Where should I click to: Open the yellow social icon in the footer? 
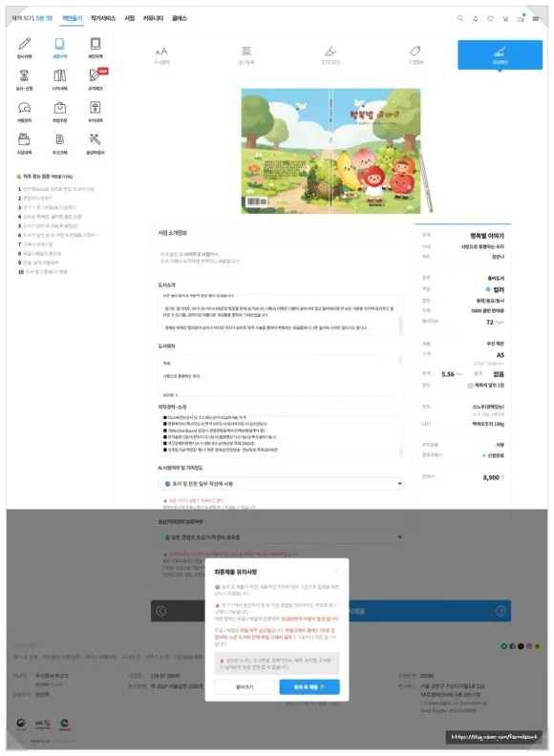coord(537,646)
